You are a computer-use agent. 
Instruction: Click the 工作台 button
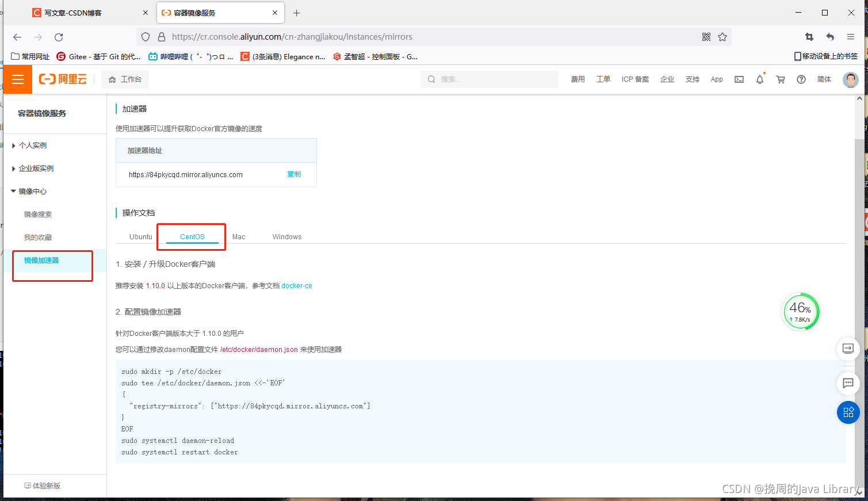[125, 79]
